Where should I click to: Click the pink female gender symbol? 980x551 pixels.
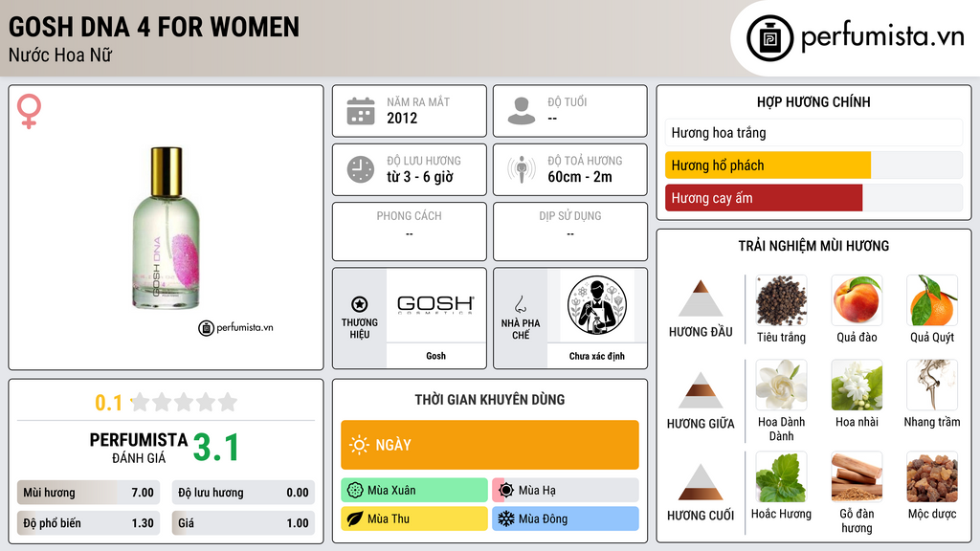click(x=29, y=111)
